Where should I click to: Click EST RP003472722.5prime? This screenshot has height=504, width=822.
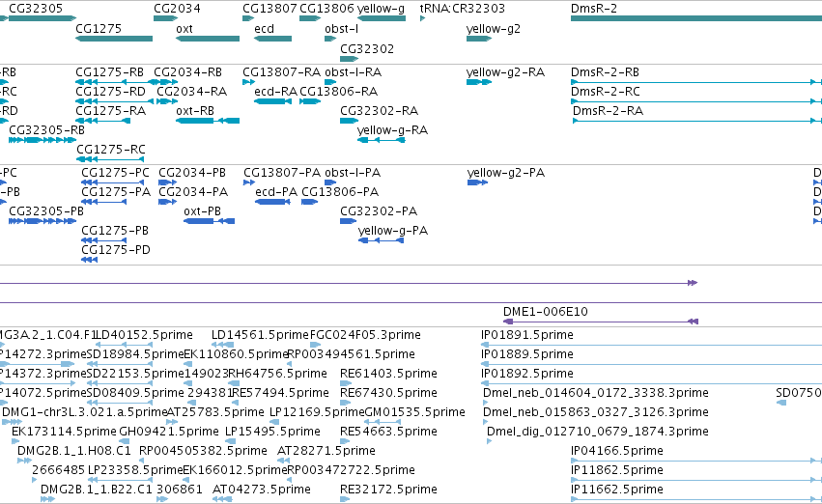[x=290, y=481]
